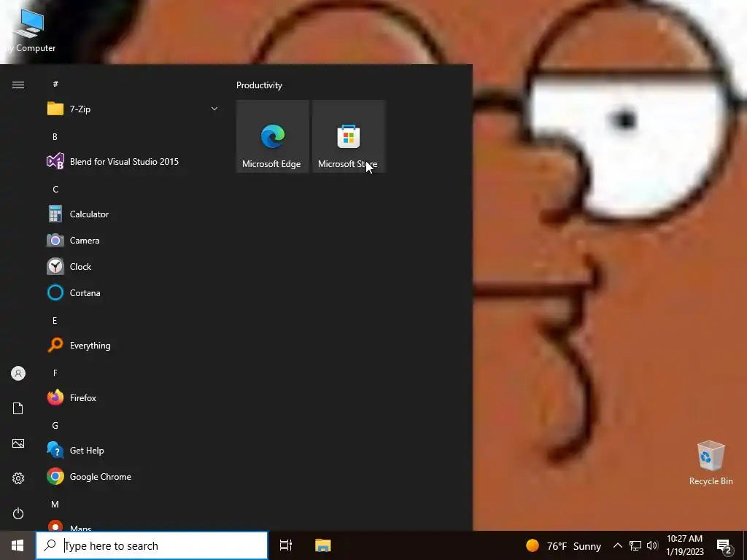Screen dimensions: 747x560
Task: Open the clock showing 10:27 AM
Action: (x=684, y=545)
